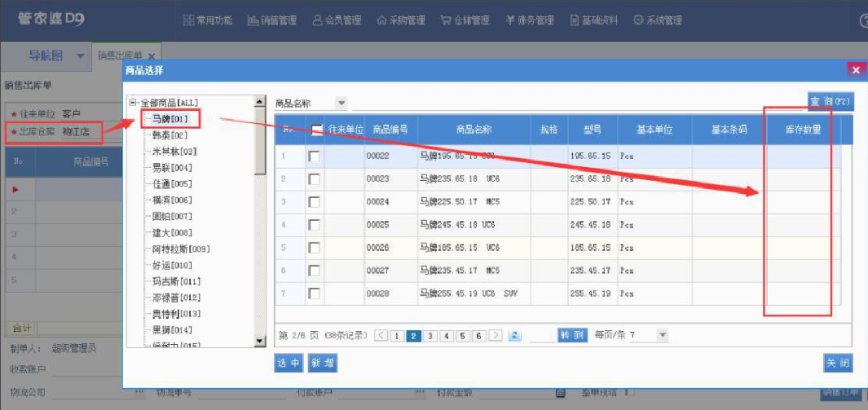Image resolution: width=868 pixels, height=410 pixels.
Task: Click the 查询(F2) button
Action: coord(831,102)
